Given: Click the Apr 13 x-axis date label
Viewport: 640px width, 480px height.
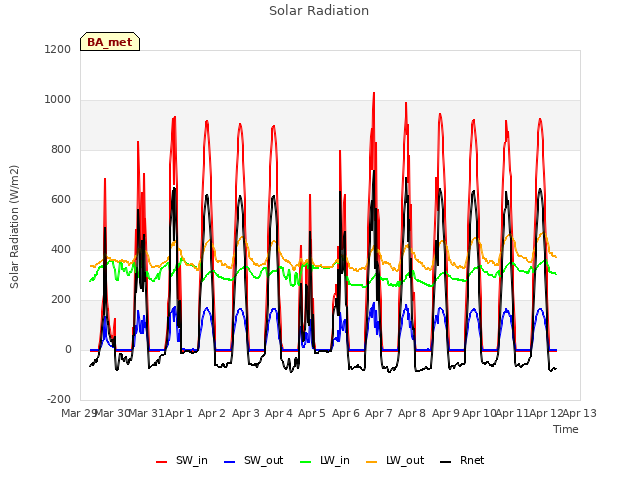Looking at the screenshot, I should [x=580, y=413].
